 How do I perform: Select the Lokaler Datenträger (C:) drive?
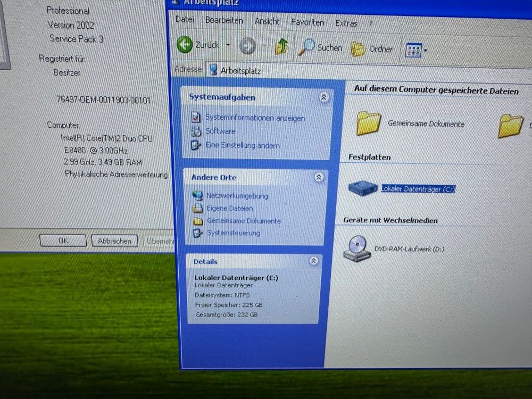click(418, 189)
